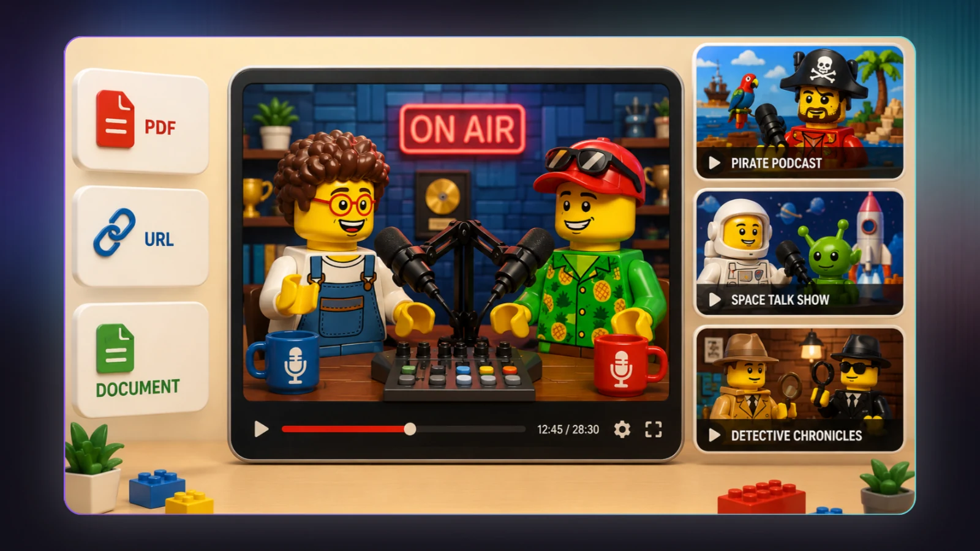Image resolution: width=980 pixels, height=551 pixels.
Task: Click the 12:45 / 28:30 time display
Action: tap(568, 430)
